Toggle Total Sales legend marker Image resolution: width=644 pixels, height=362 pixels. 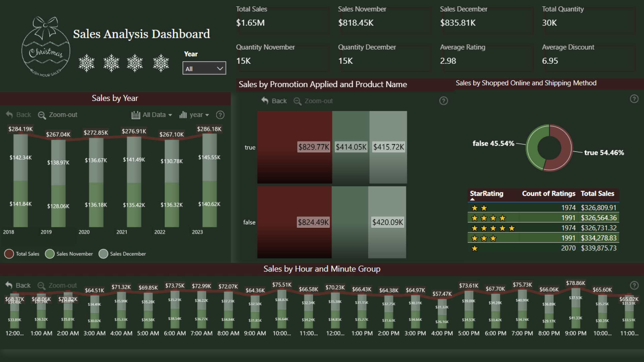[9, 254]
